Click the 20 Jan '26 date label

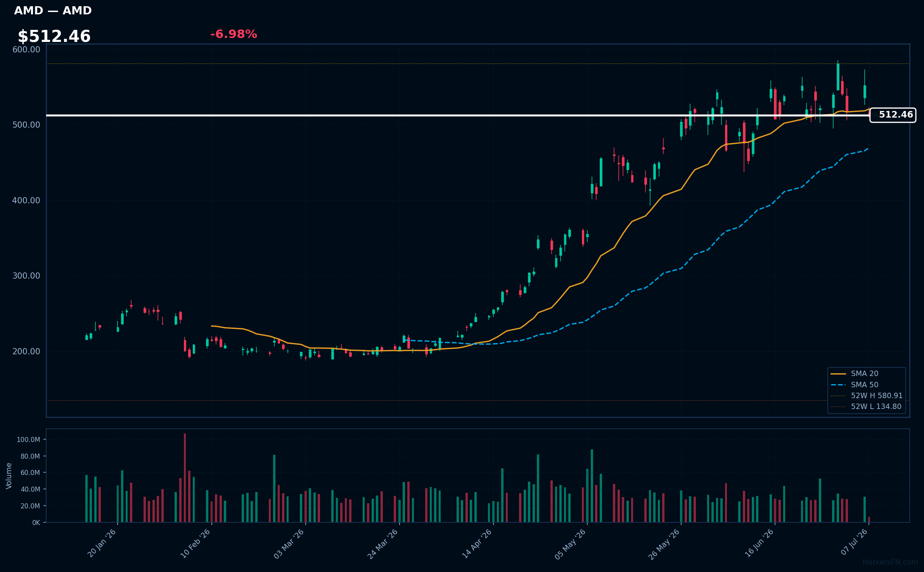click(102, 543)
